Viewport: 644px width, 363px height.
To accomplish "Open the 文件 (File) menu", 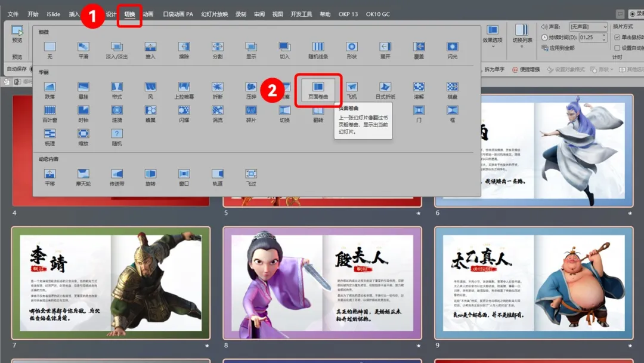I will tap(13, 14).
